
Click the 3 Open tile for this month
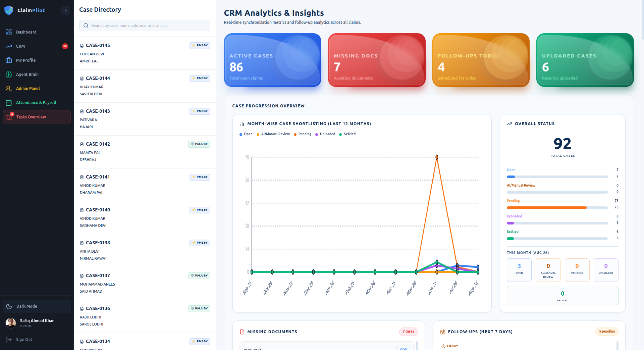tap(519, 270)
